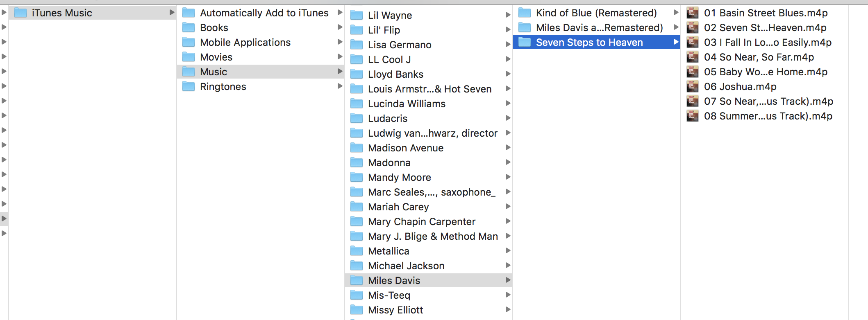
Task: Select file 07 So Near,...us Track).m4p
Action: [x=765, y=101]
